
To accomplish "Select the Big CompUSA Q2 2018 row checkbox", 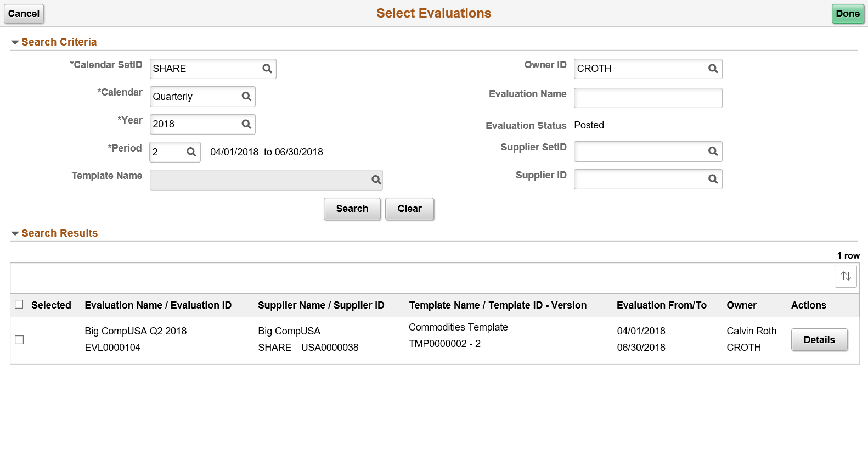I will [19, 340].
